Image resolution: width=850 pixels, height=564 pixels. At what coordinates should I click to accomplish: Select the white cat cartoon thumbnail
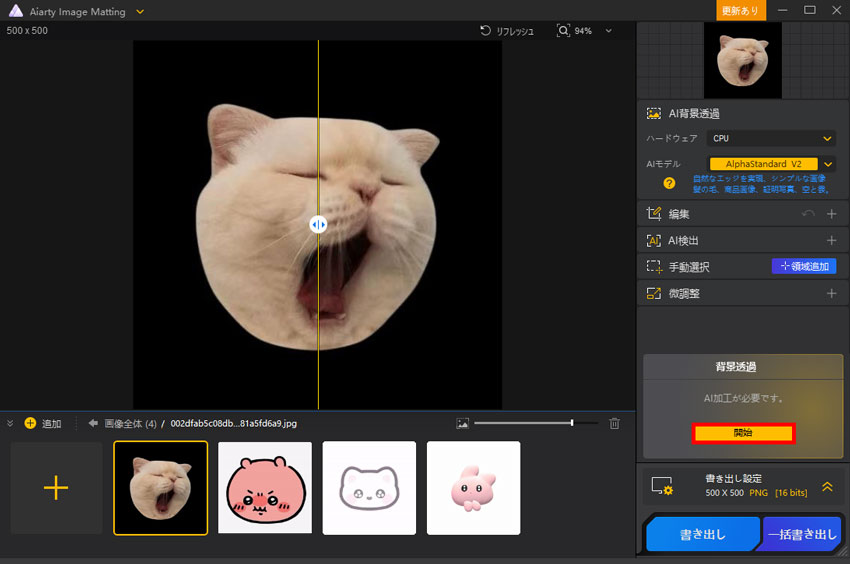click(369, 488)
